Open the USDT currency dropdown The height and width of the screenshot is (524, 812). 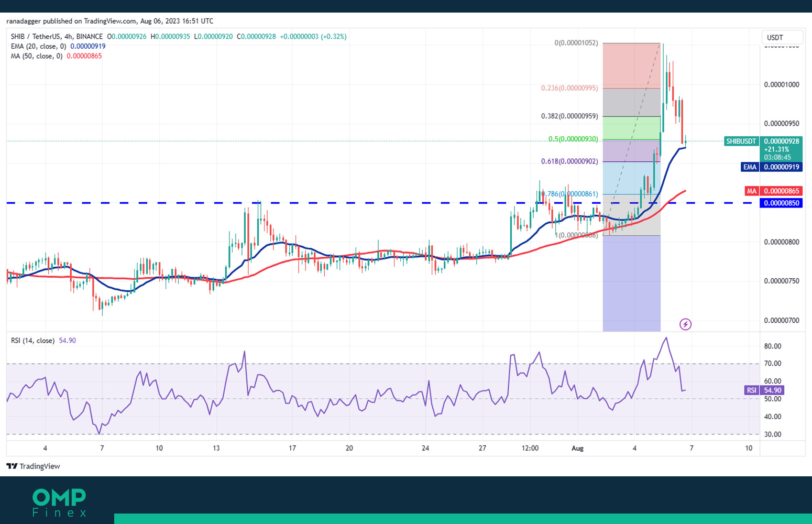pyautogui.click(x=782, y=37)
